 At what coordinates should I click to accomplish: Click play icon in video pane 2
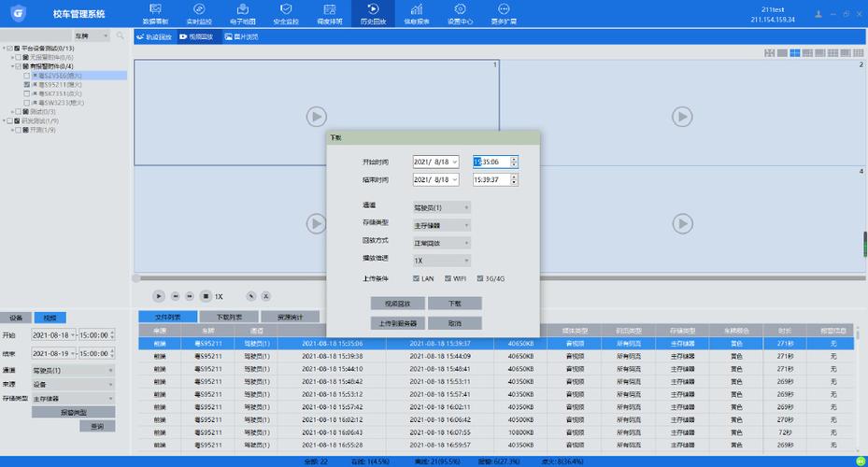pos(682,117)
